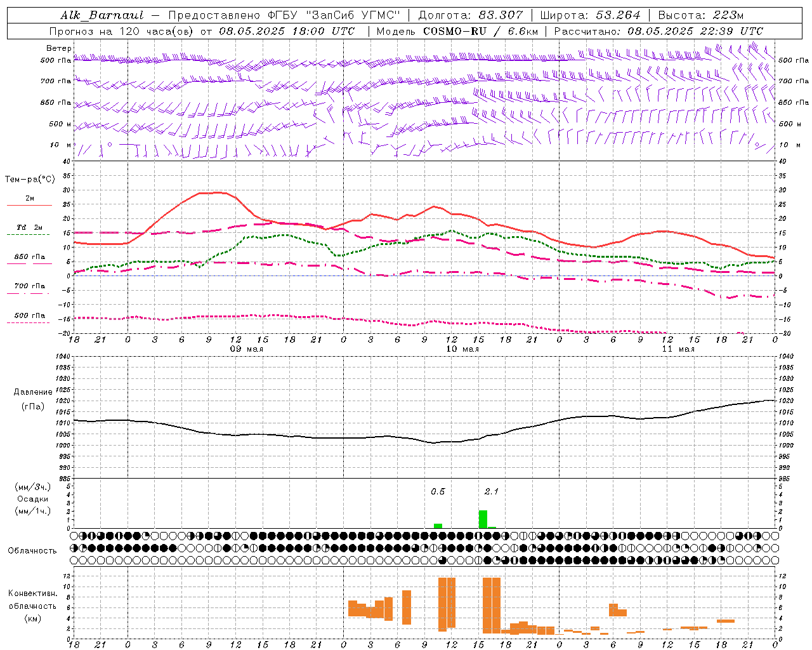Click the '(мм/3ч.)' precipitation unit label
The image size is (812, 650).
33,487
